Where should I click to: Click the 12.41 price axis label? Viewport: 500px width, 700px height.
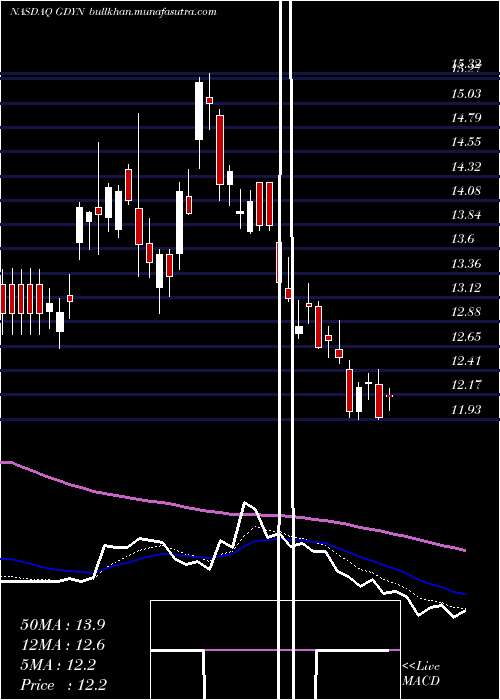tap(466, 360)
